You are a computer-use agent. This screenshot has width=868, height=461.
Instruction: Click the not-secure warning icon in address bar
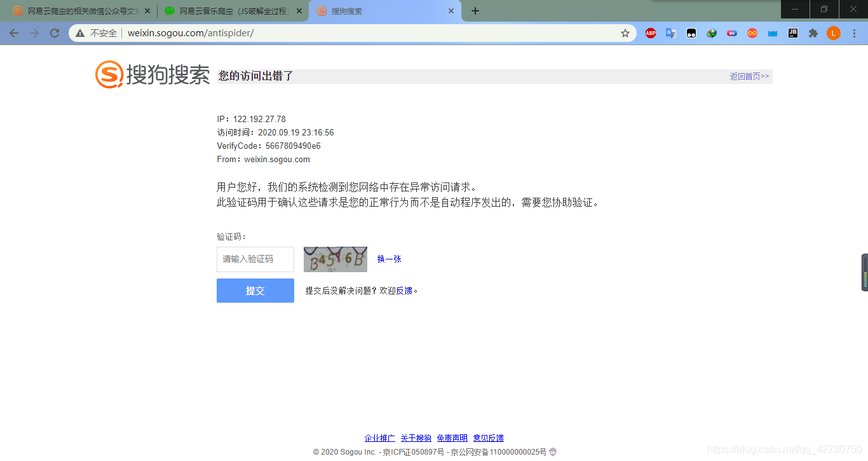coord(80,33)
